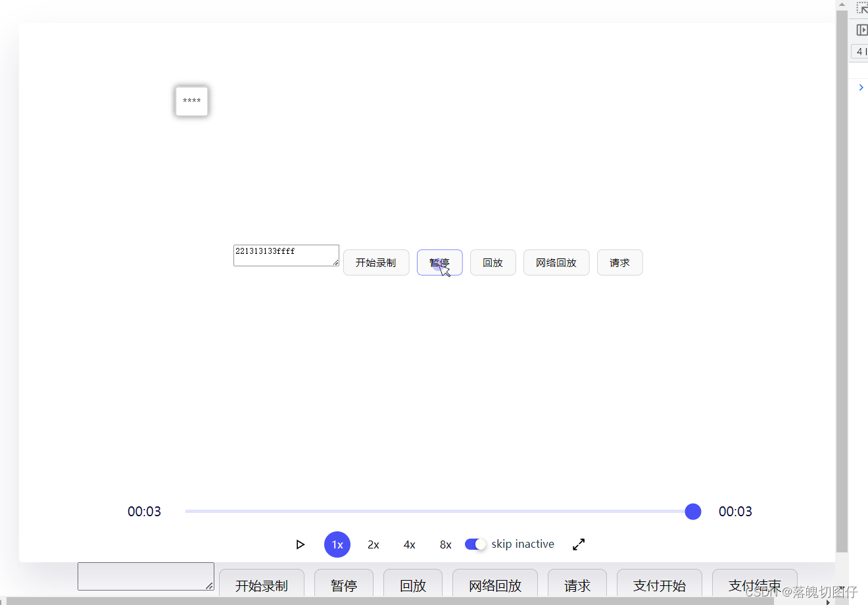Click the 支付结束 button at the bottom
This screenshot has width=868, height=605.
tap(754, 585)
